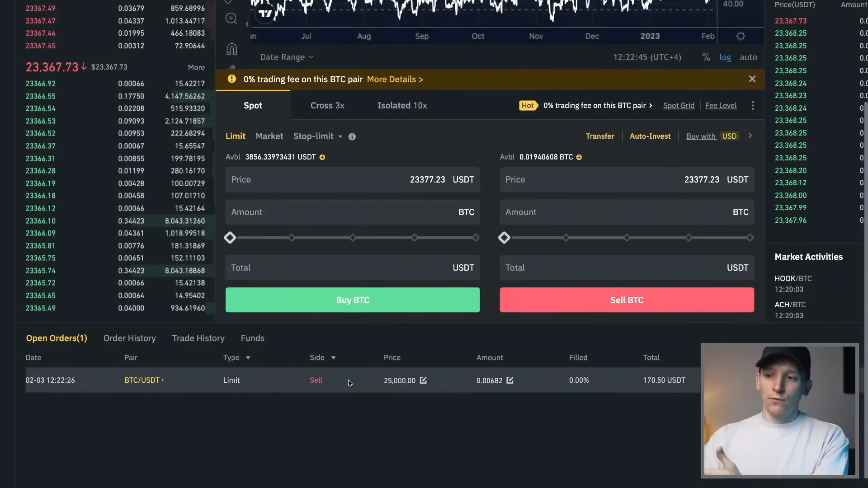Image resolution: width=868 pixels, height=488 pixels.
Task: Click trade price 23,368.12 in trades list
Action: point(791,183)
